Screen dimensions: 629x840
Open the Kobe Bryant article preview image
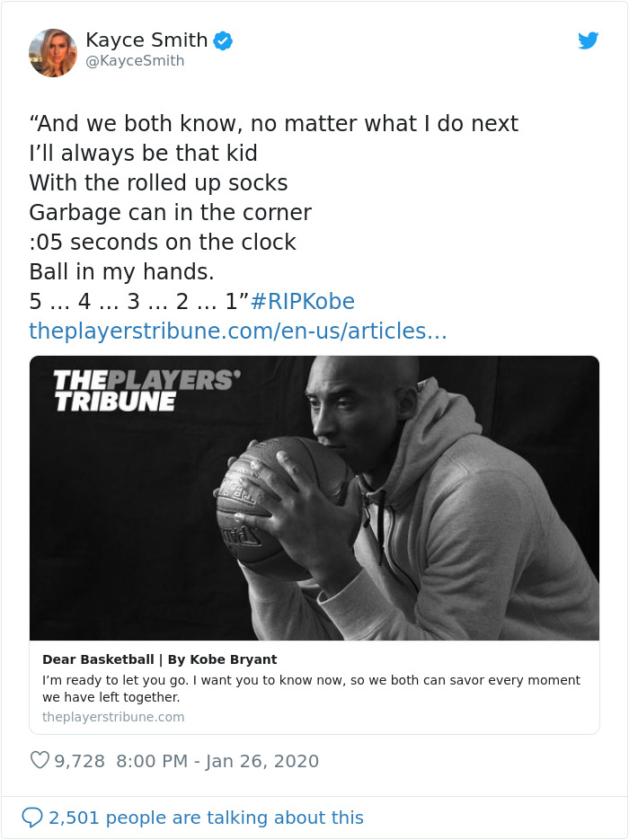pyautogui.click(x=314, y=494)
